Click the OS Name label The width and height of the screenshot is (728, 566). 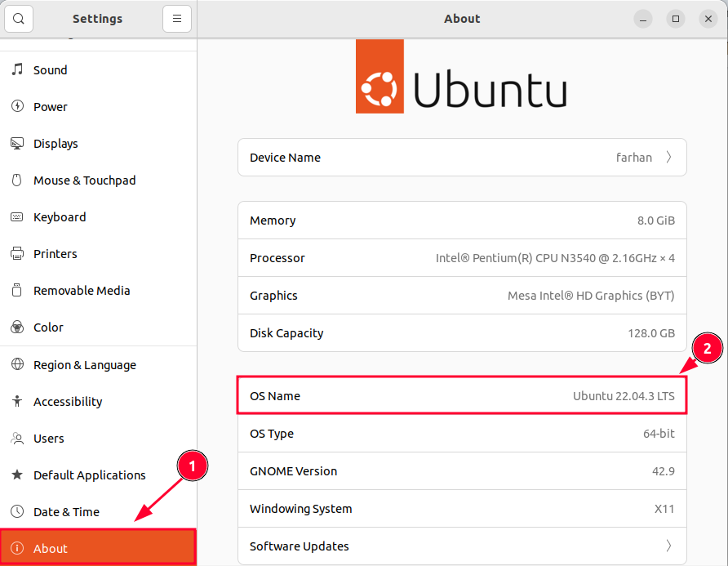(x=275, y=396)
